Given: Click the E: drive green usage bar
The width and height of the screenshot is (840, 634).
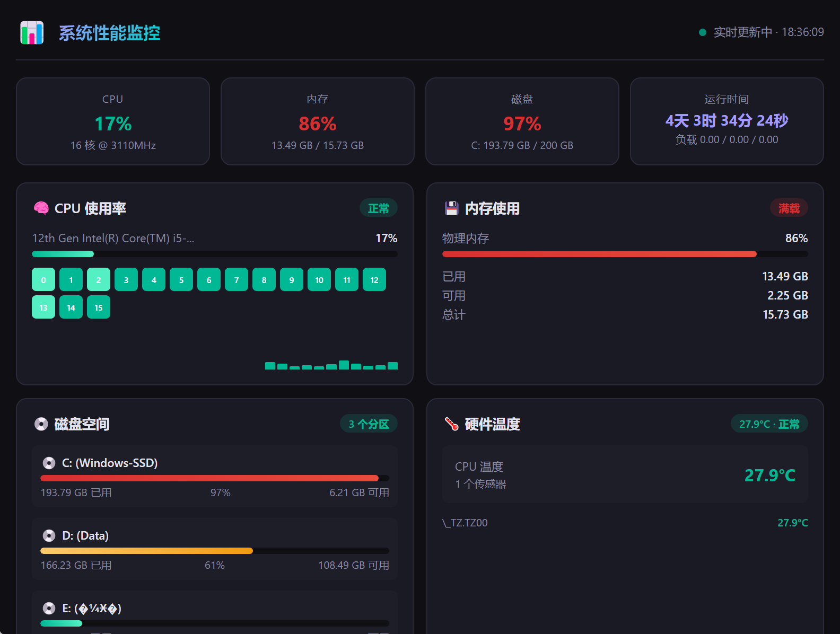Looking at the screenshot, I should point(215,623).
